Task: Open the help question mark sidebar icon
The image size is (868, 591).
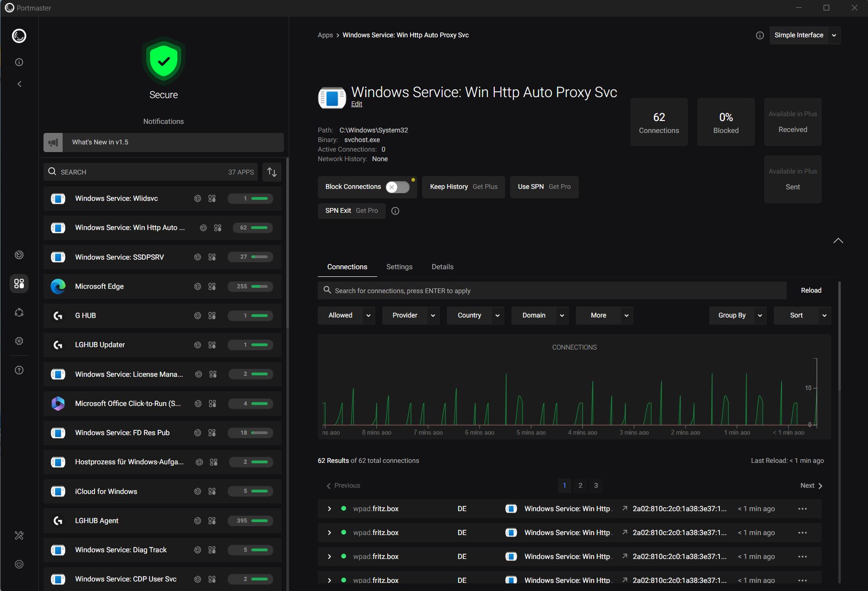Action: pyautogui.click(x=19, y=370)
